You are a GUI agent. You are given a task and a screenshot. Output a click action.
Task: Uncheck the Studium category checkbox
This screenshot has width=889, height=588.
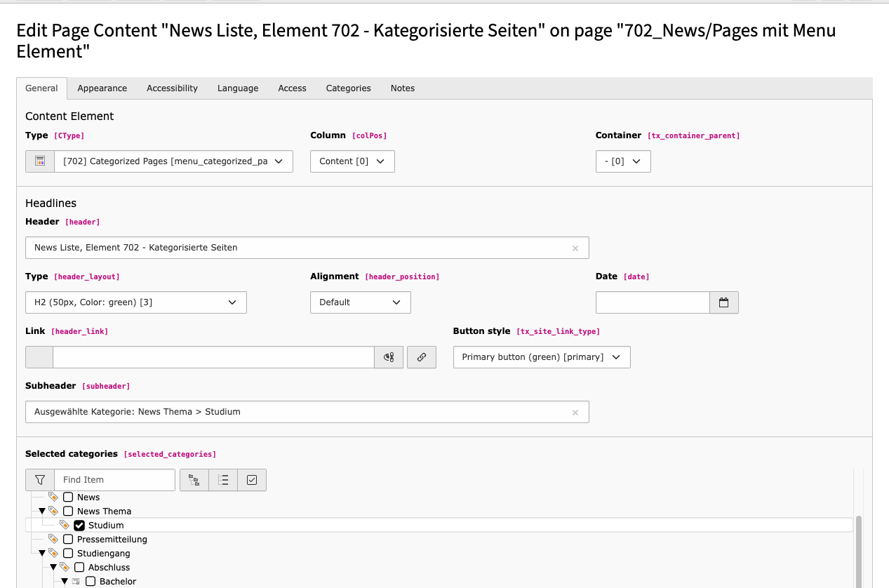click(x=79, y=526)
